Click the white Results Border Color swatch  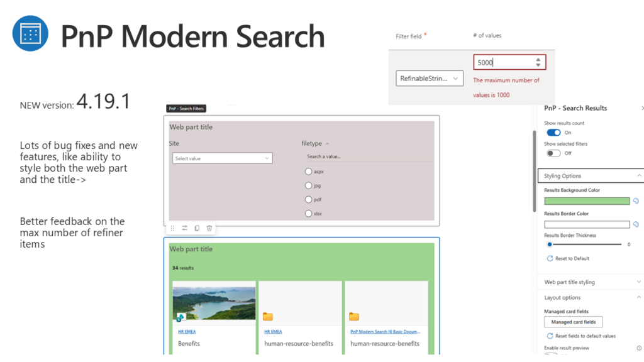[587, 224]
